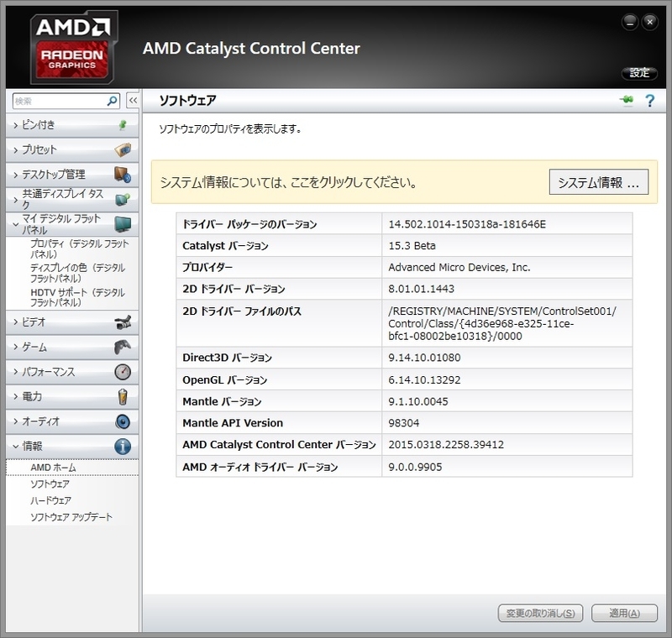Click the 電力 battery icon

click(x=123, y=396)
